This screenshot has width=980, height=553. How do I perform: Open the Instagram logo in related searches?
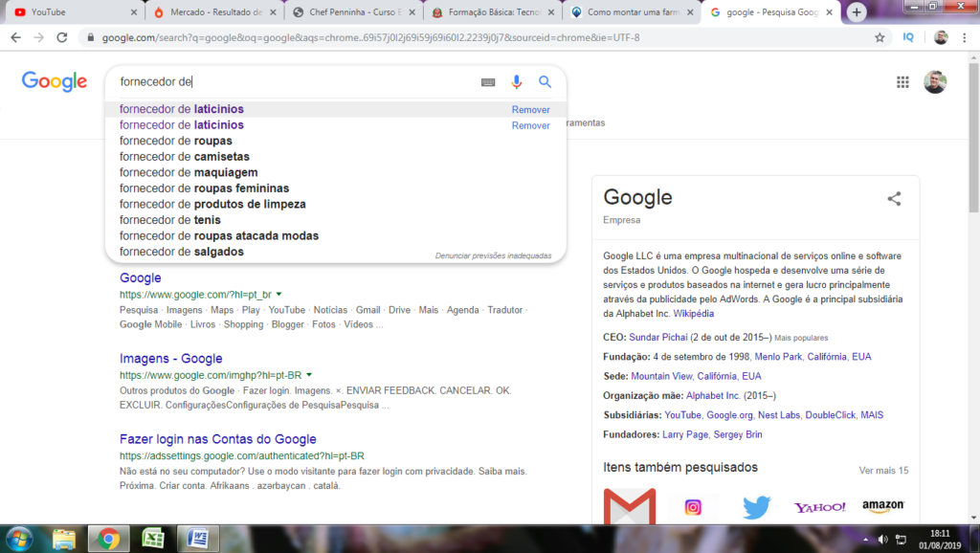coord(693,507)
